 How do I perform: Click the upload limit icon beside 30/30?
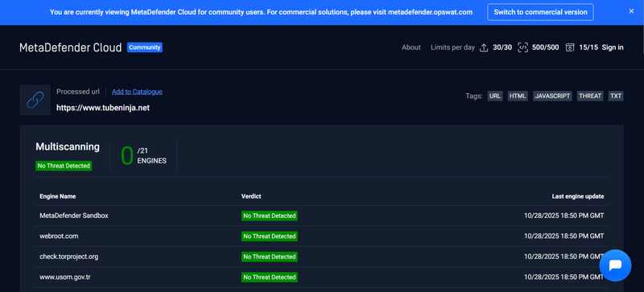tap(484, 47)
